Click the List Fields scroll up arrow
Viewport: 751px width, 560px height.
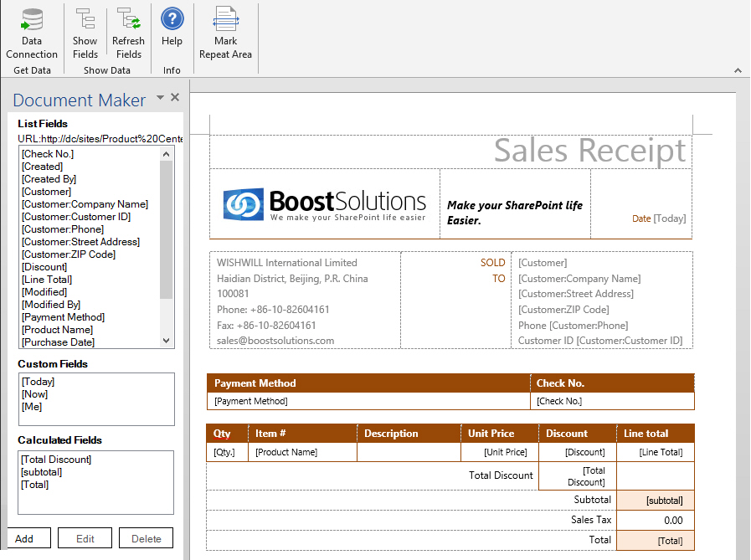(x=167, y=154)
